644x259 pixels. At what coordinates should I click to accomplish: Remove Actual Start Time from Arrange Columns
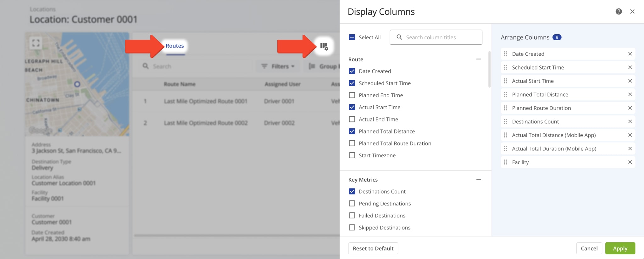pos(630,81)
